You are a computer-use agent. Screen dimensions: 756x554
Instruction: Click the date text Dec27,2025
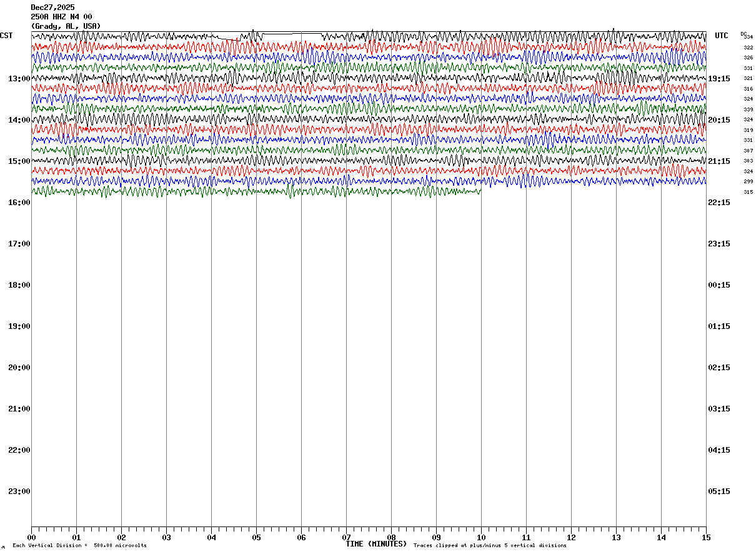click(52, 8)
